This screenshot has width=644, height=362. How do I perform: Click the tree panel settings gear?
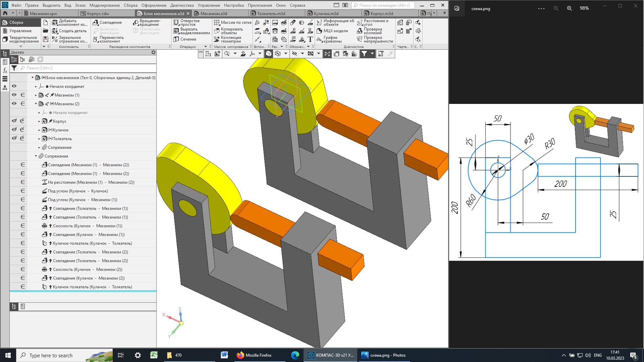tap(153, 52)
